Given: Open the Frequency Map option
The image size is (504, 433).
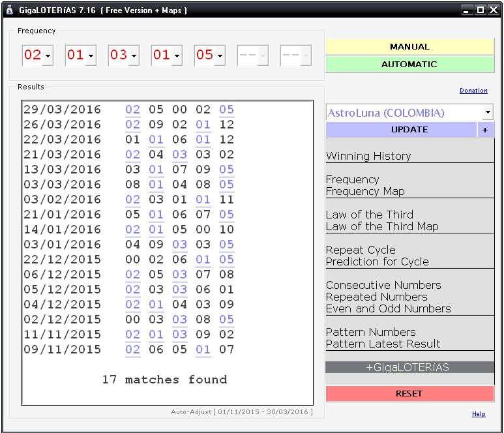Looking at the screenshot, I should [365, 192].
